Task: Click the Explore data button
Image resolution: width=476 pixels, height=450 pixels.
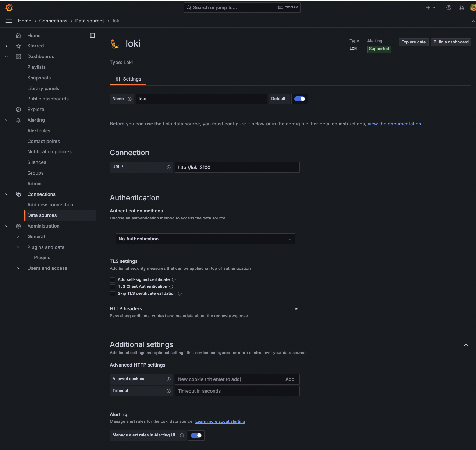Action: click(x=413, y=42)
